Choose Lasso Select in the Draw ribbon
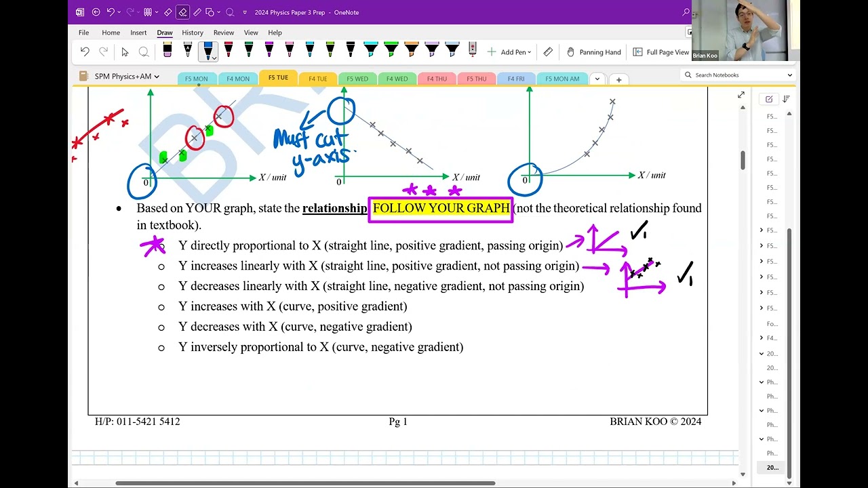This screenshot has width=868, height=488. [144, 52]
